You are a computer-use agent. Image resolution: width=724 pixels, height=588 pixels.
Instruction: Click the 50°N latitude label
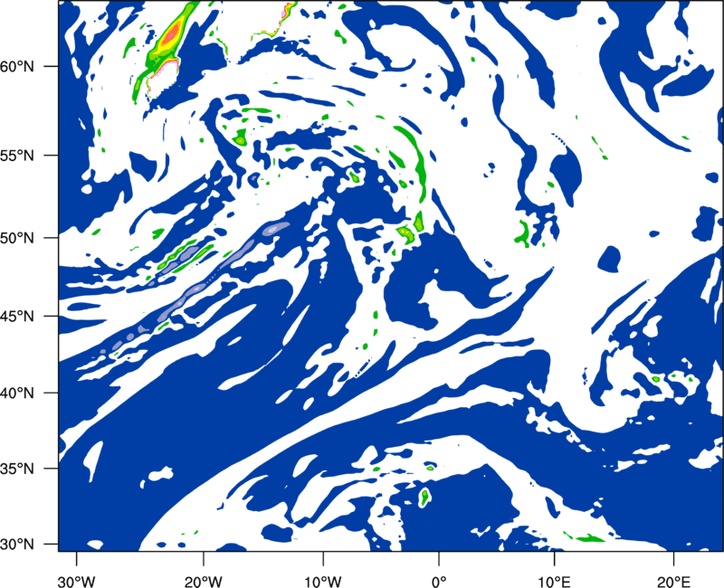tap(17, 238)
